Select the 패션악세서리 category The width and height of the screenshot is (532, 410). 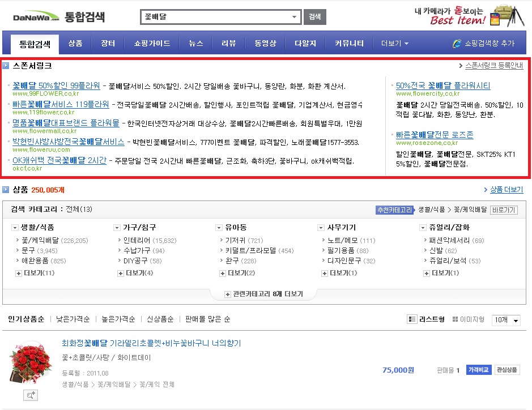coord(449,241)
